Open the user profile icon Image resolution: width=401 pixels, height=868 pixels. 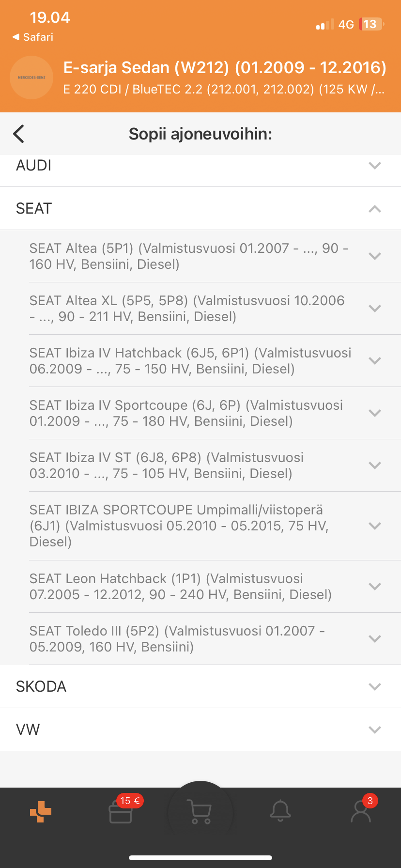[x=361, y=811]
